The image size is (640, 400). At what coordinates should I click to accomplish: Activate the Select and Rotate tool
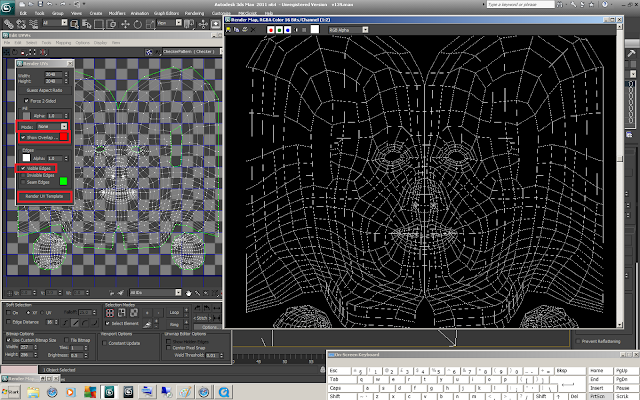(138, 24)
